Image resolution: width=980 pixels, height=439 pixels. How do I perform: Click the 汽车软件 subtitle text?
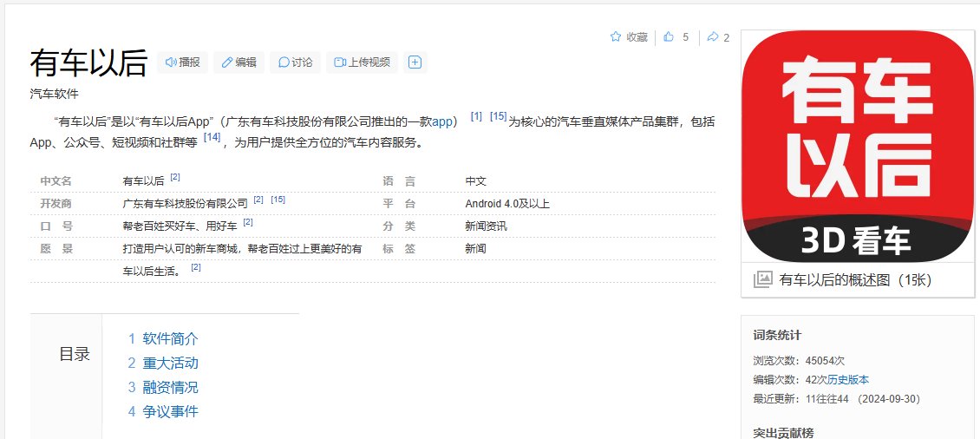pyautogui.click(x=54, y=94)
